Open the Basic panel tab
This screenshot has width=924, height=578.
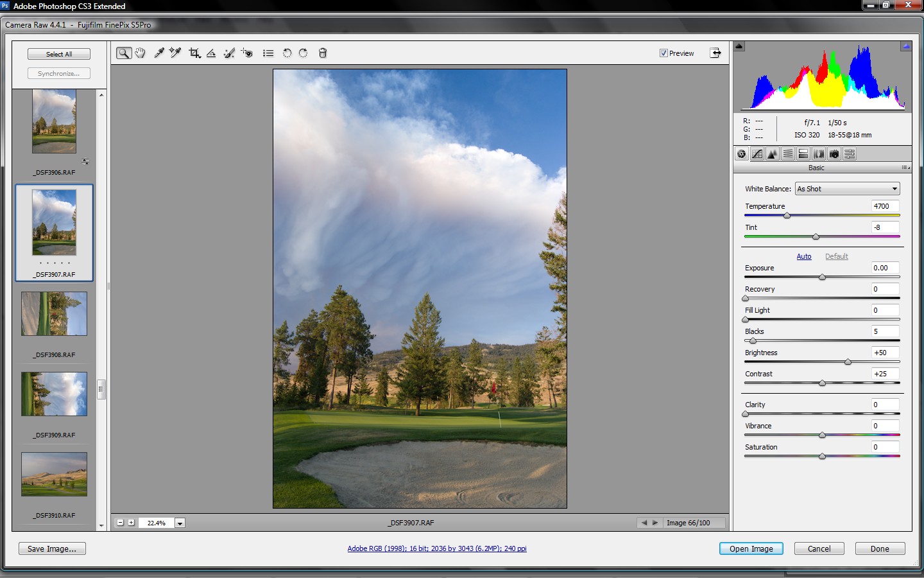742,154
